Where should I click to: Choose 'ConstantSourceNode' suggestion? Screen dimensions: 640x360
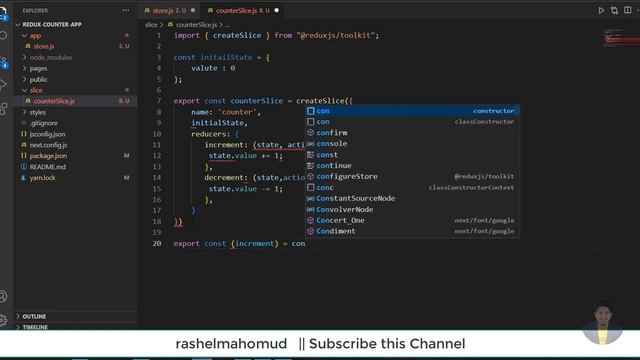[x=412, y=198]
